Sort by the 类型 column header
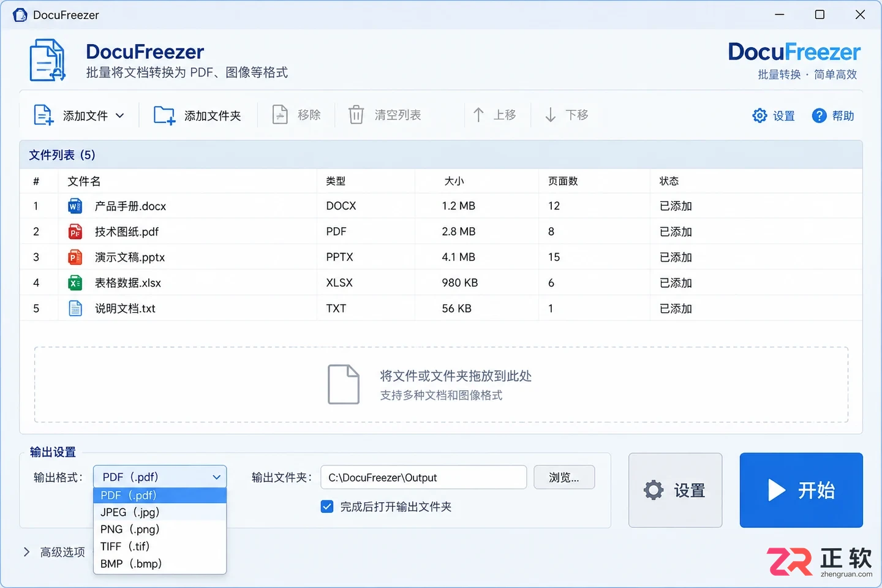The image size is (882, 588). click(336, 181)
